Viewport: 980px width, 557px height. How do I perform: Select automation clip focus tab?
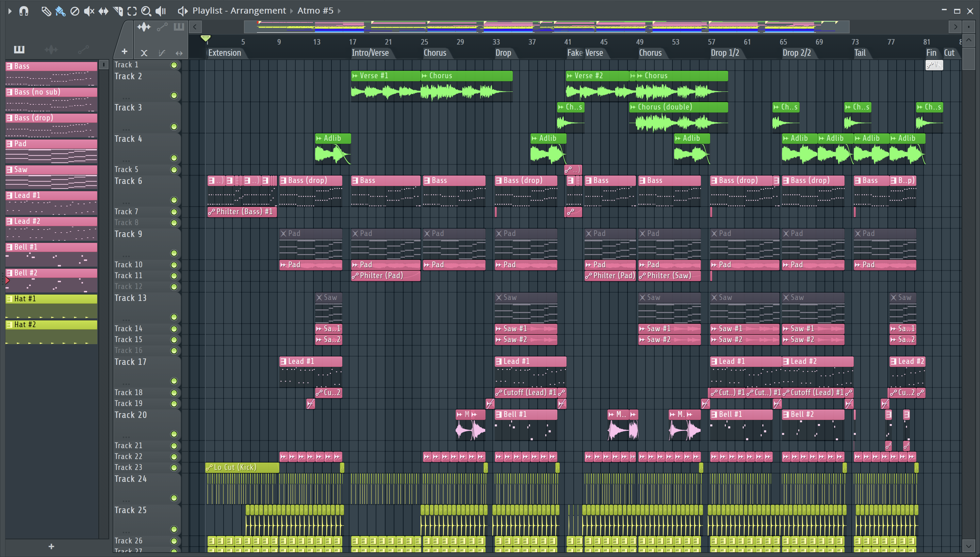tap(162, 27)
